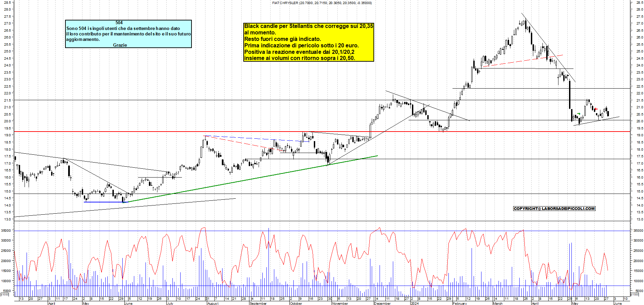
Task: Click '13.0' on the left price axis
Action: click(x=7, y=219)
